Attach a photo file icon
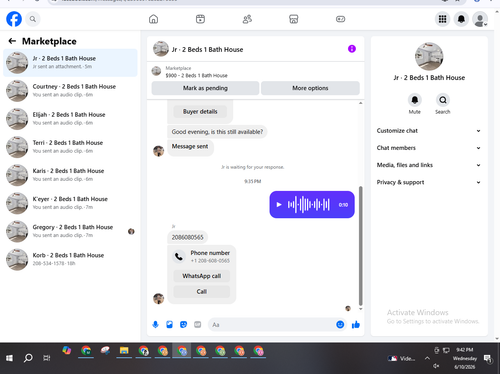Viewport: 500px width, 374px height. [x=170, y=324]
